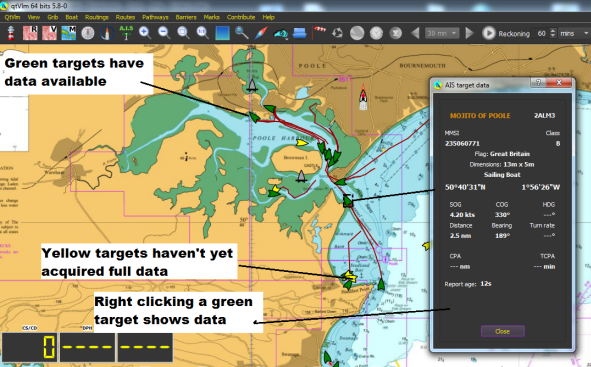Image resolution: width=591 pixels, height=367 pixels.
Task: Click the MOJITO OF POOLE vessel name
Action: tap(480, 116)
